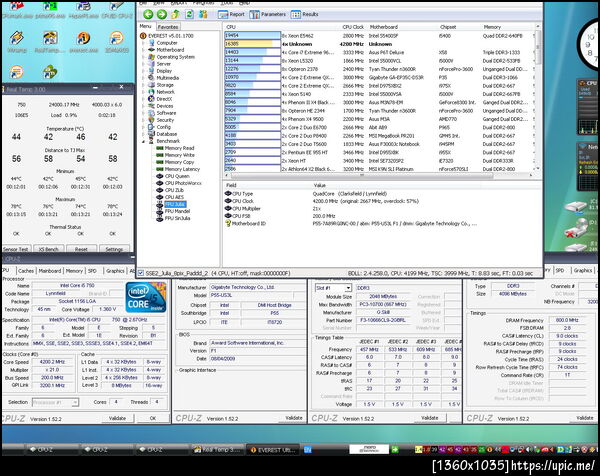Open FPU Mandel benchmark
The image size is (600, 476).
(177, 211)
